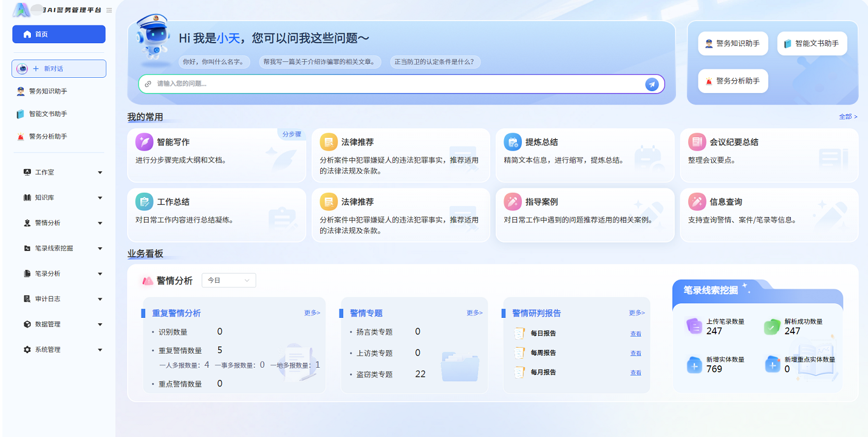The width and height of the screenshot is (868, 437).
Task: View all favorites via 全部 link
Action: [847, 115]
